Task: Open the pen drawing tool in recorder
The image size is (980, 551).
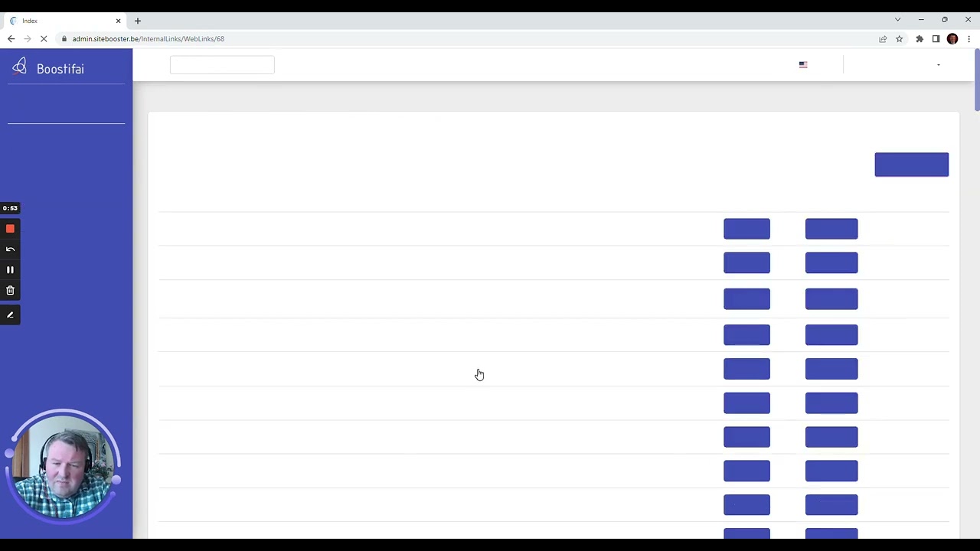Action: point(10,315)
